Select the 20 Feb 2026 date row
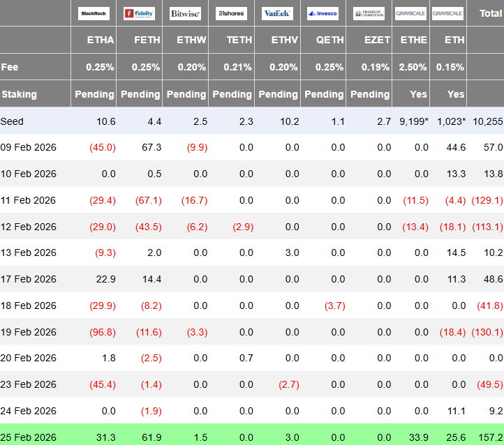The width and height of the screenshot is (504, 445). (x=252, y=358)
